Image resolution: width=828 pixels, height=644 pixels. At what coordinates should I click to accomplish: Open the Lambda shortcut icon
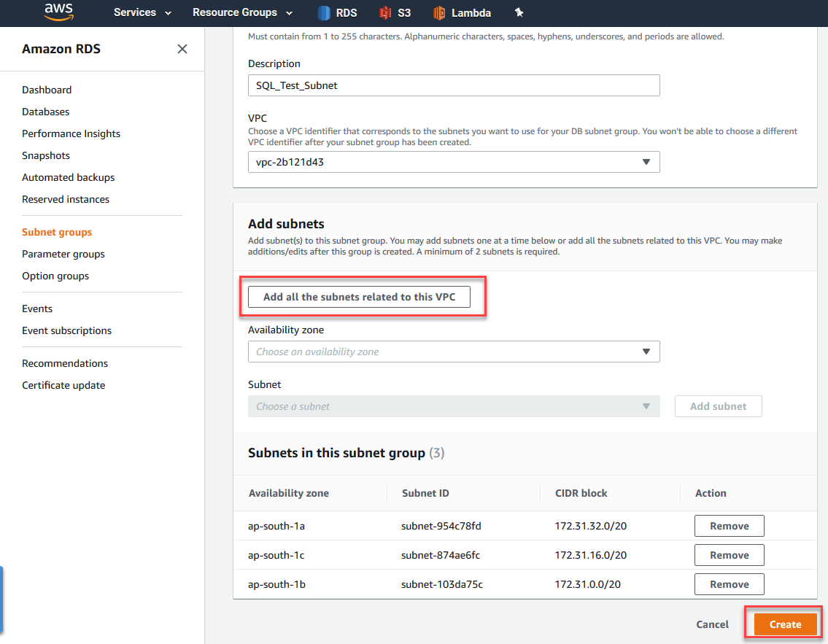pyautogui.click(x=439, y=12)
